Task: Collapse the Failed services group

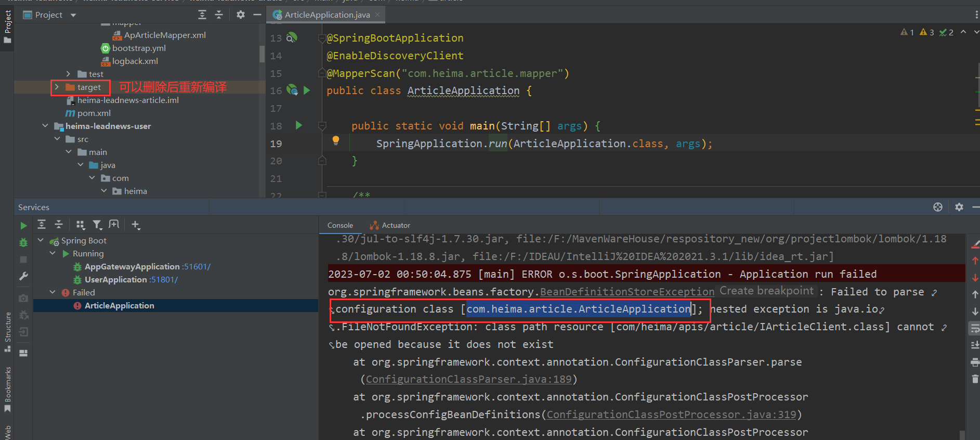Action: coord(53,292)
